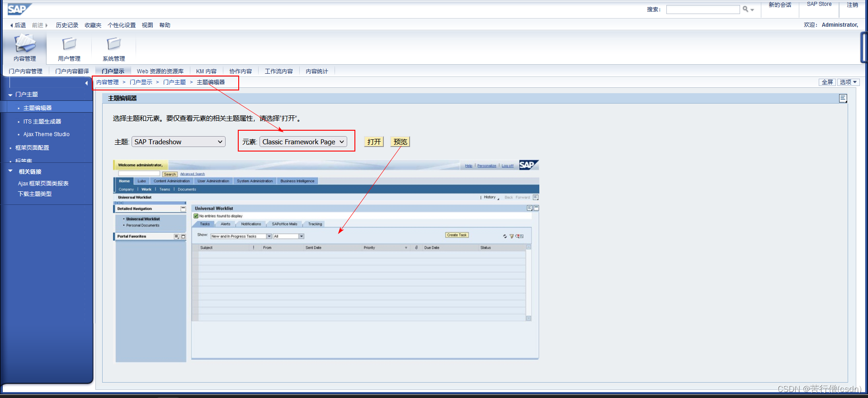This screenshot has height=398, width=868.
Task: Click the 打开 button
Action: 374,142
